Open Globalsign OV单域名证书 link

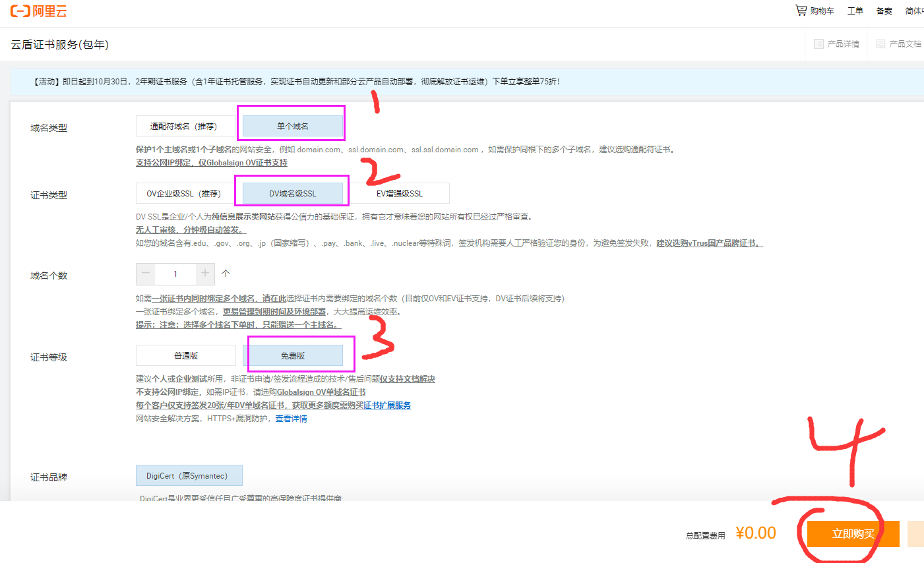point(321,392)
